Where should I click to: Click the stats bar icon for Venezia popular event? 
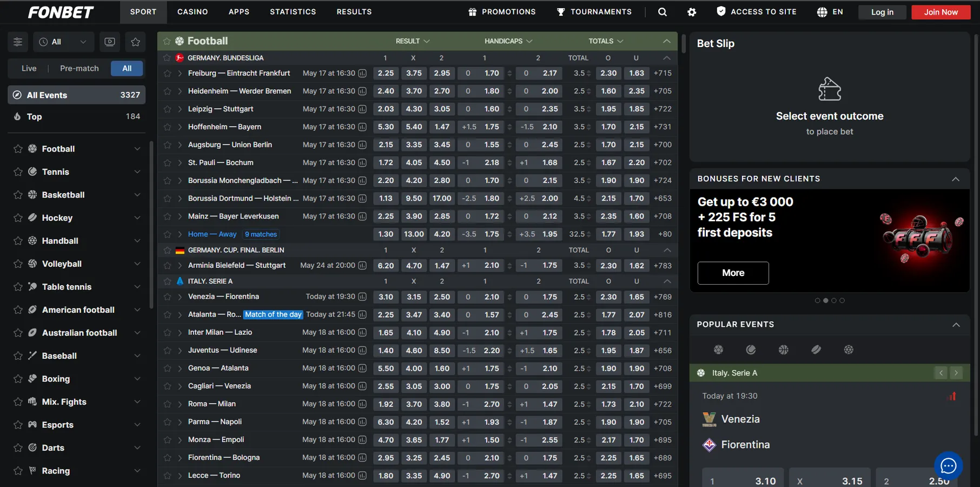tap(952, 396)
